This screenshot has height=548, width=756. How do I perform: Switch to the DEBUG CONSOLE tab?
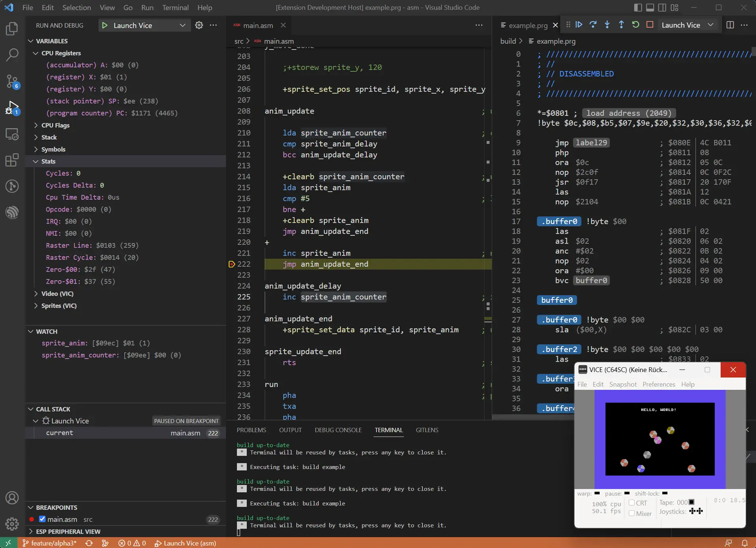(x=338, y=430)
